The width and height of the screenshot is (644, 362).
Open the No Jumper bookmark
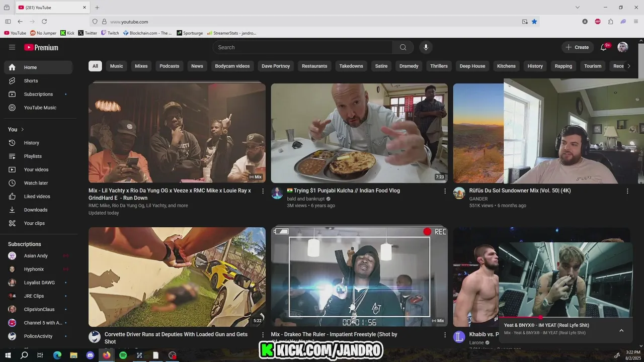(x=43, y=33)
